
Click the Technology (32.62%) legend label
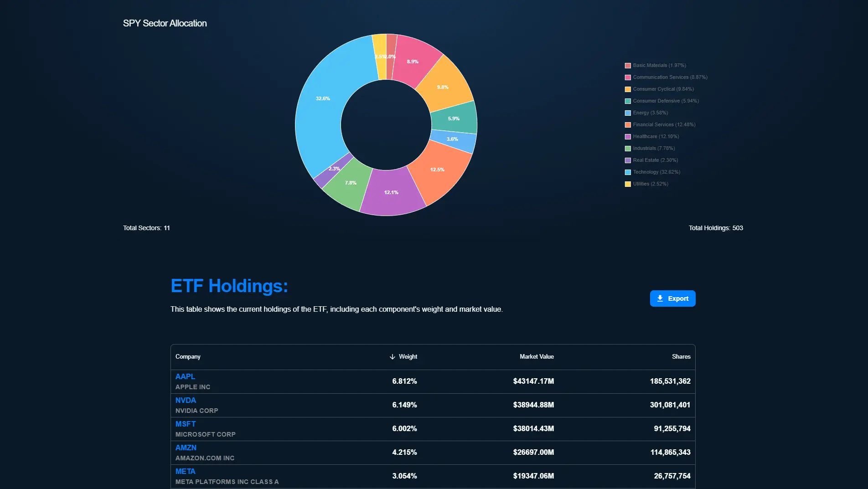click(656, 172)
